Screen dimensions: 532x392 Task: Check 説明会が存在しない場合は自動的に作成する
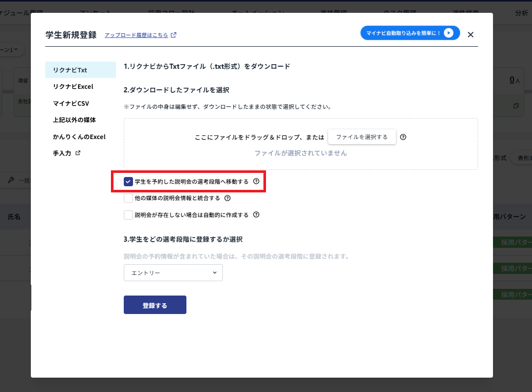127,215
